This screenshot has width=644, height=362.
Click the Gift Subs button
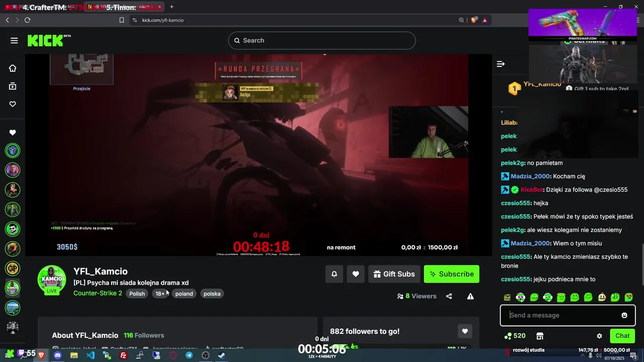coord(394,274)
